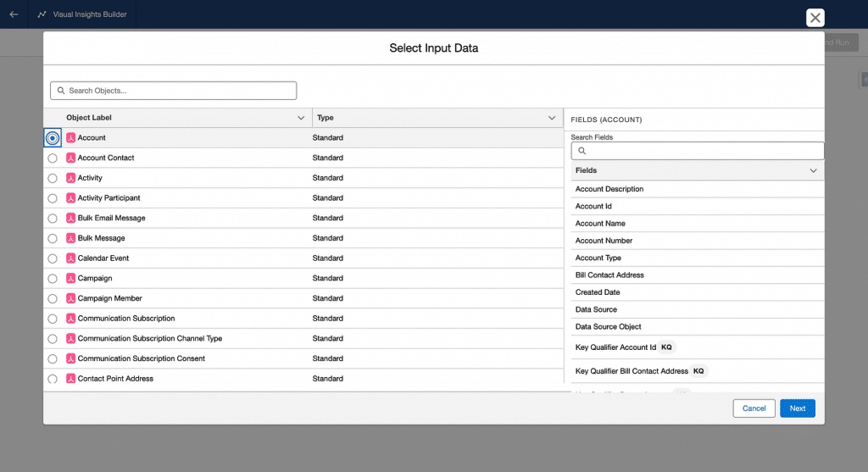Click the Visual Insights Builder graph icon
This screenshot has height=472, width=868.
coord(42,14)
